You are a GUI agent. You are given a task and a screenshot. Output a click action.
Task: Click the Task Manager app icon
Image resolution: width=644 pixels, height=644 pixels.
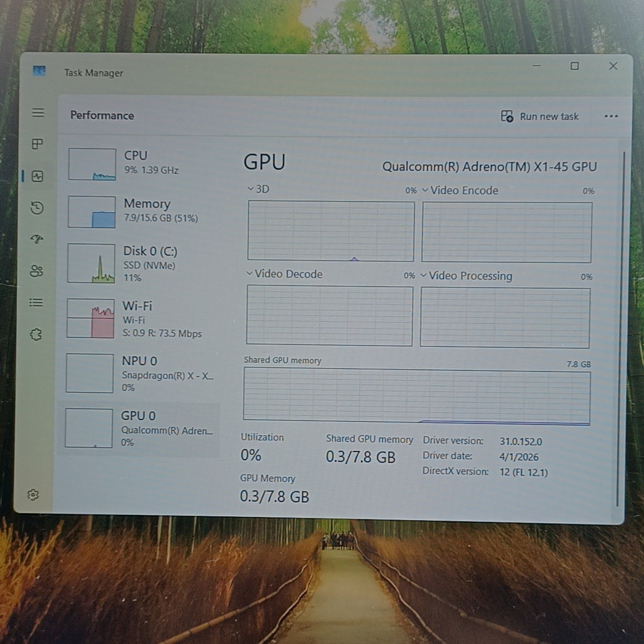coord(39,71)
